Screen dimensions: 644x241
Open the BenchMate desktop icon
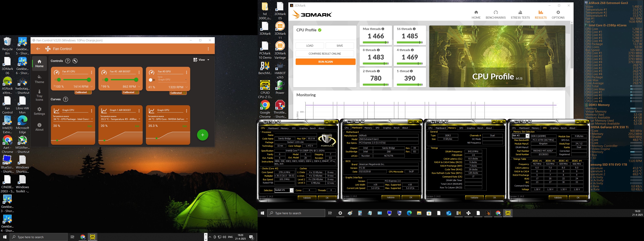point(265,68)
